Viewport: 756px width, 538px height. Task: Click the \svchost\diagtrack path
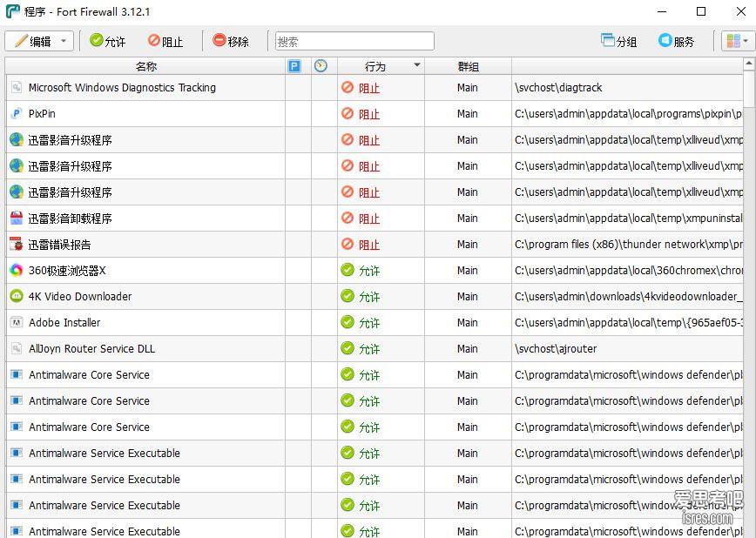pyautogui.click(x=558, y=88)
